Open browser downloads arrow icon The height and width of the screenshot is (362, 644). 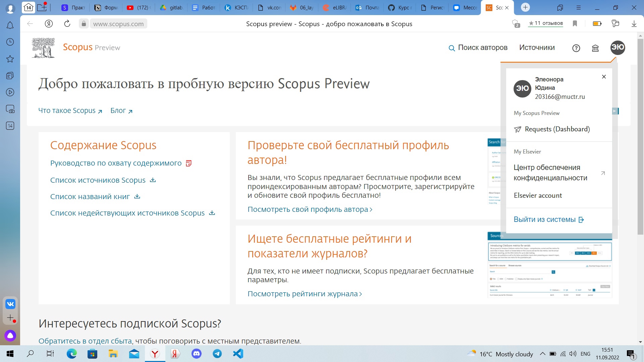click(x=634, y=23)
